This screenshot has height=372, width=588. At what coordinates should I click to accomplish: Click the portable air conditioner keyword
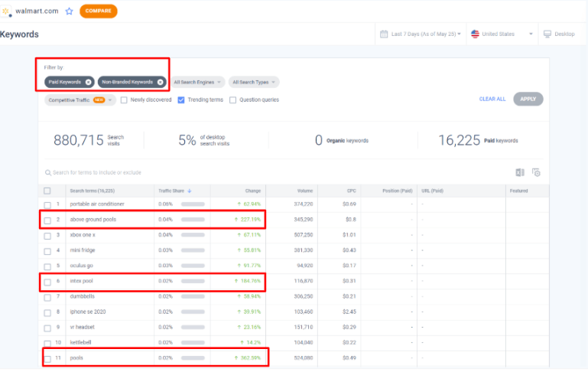pos(97,204)
